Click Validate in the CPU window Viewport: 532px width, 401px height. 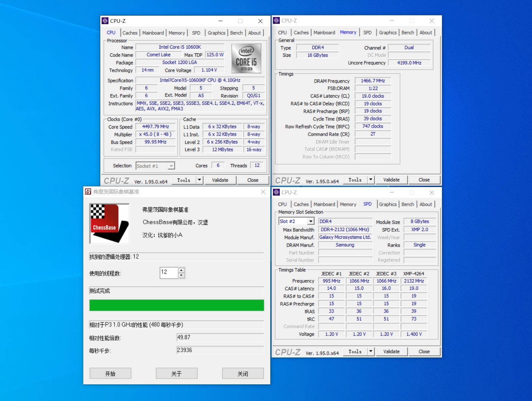pos(220,180)
